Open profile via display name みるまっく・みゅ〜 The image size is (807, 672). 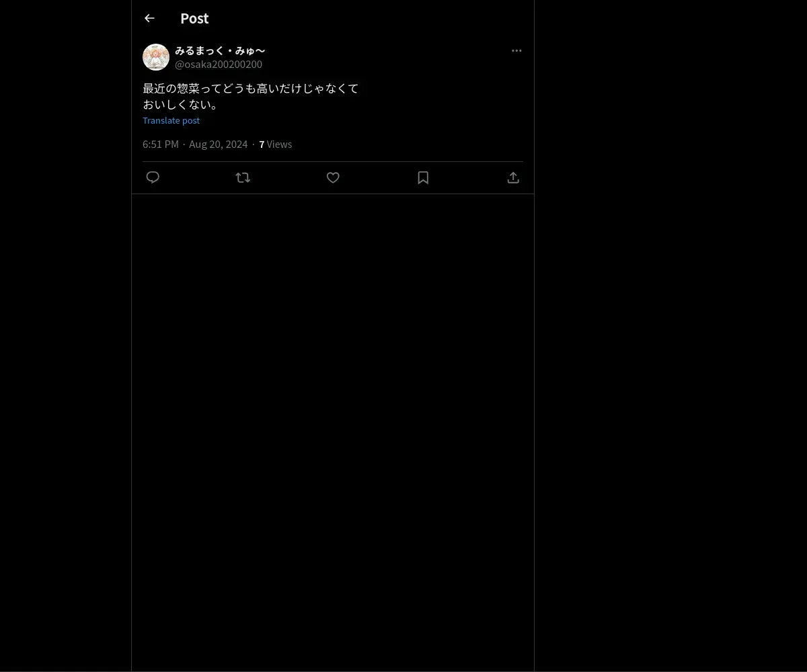(220, 50)
